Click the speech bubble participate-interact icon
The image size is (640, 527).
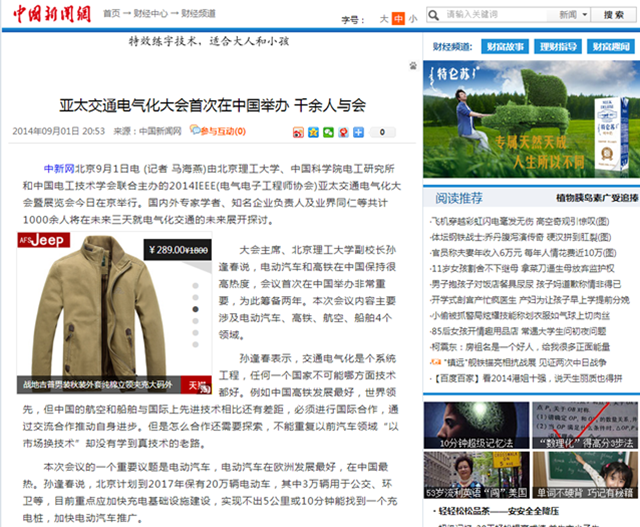pos(193,131)
